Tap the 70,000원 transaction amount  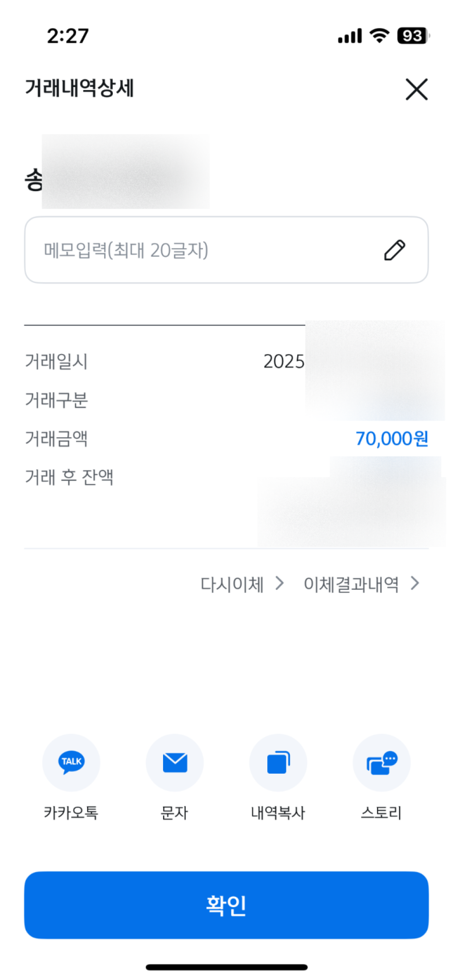tap(391, 438)
